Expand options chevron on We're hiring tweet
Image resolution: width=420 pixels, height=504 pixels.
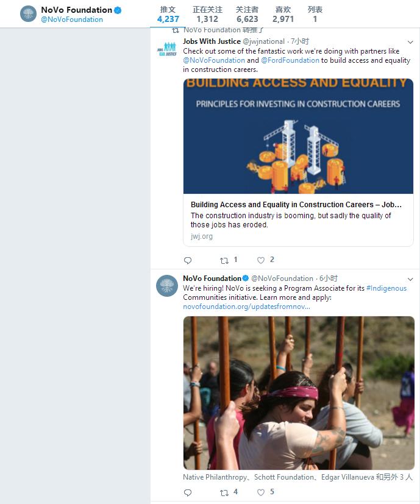click(410, 279)
